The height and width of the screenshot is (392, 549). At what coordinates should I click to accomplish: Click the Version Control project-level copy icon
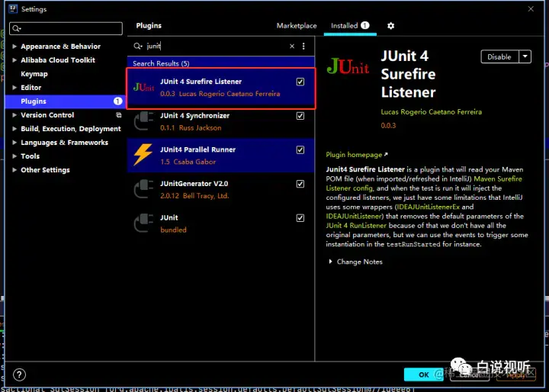(119, 115)
